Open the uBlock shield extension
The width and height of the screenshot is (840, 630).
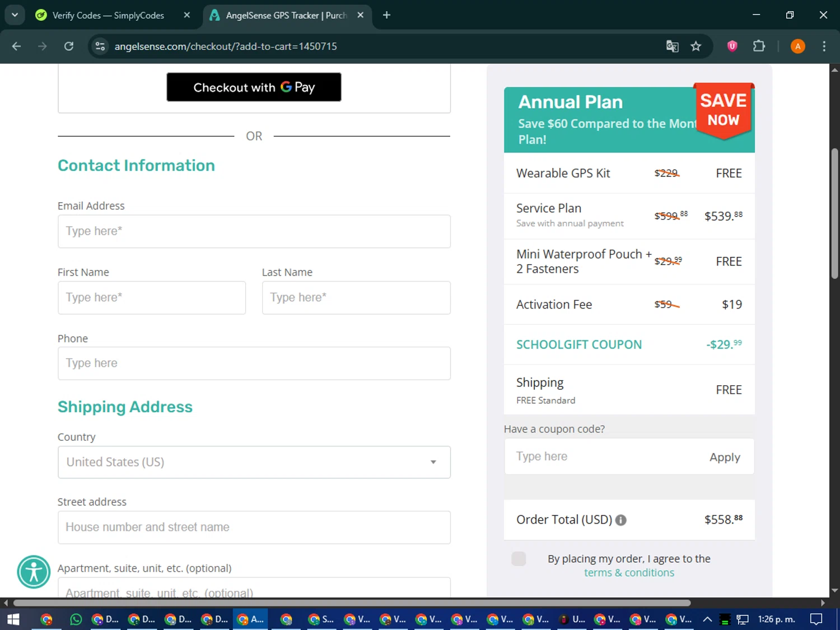click(x=732, y=46)
